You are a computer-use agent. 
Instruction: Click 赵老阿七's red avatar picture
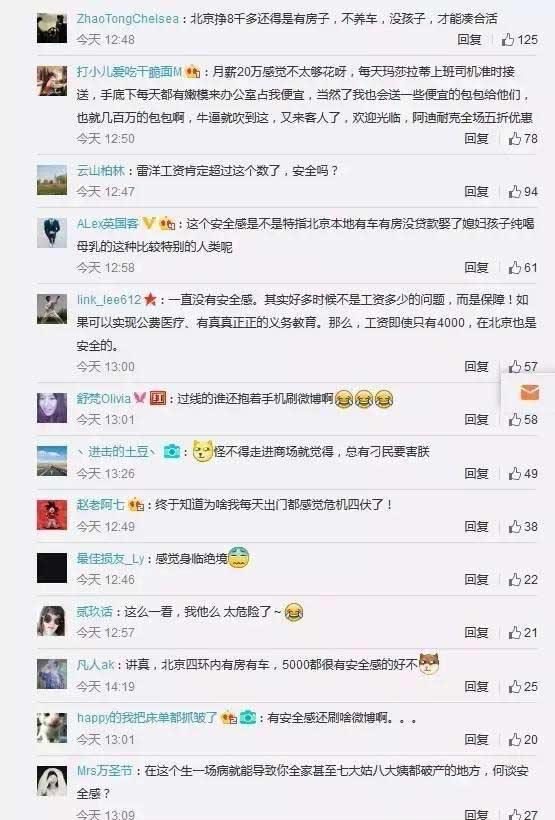tap(52, 515)
